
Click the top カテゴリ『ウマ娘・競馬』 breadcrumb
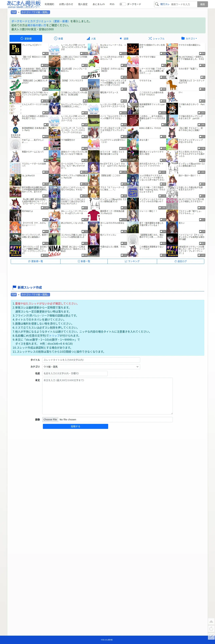35,12
